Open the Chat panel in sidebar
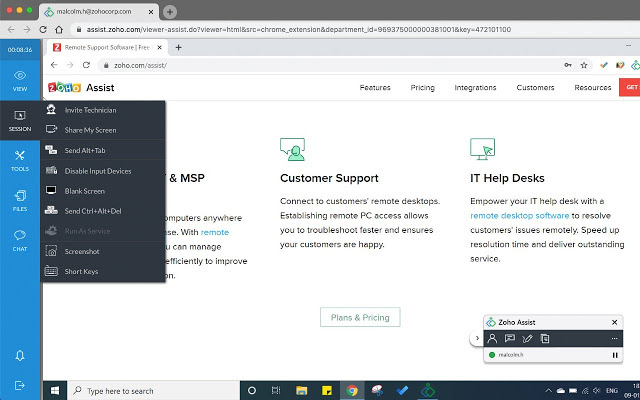This screenshot has height=400, width=640. pyautogui.click(x=20, y=240)
